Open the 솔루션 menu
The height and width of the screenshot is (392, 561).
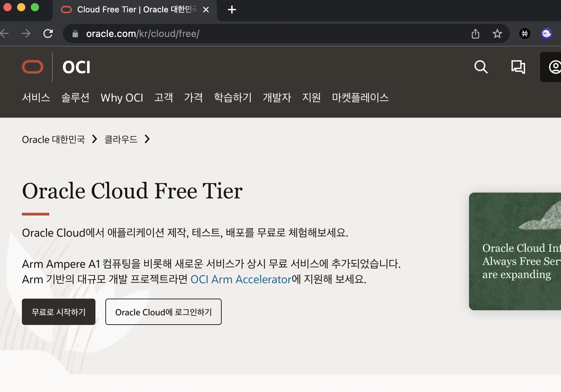75,97
